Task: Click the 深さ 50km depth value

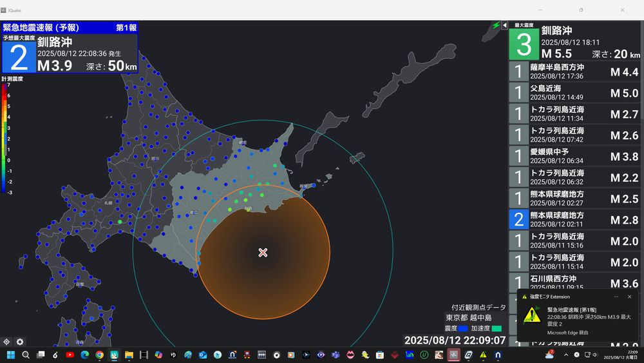Action: [111, 66]
